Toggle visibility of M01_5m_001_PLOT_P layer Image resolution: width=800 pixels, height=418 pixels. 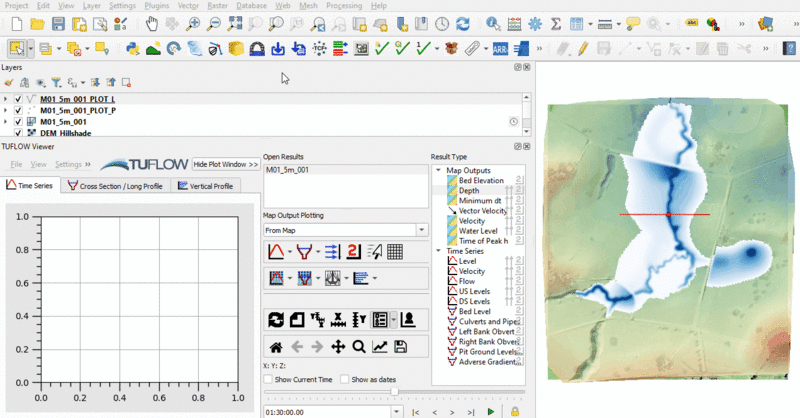click(18, 110)
